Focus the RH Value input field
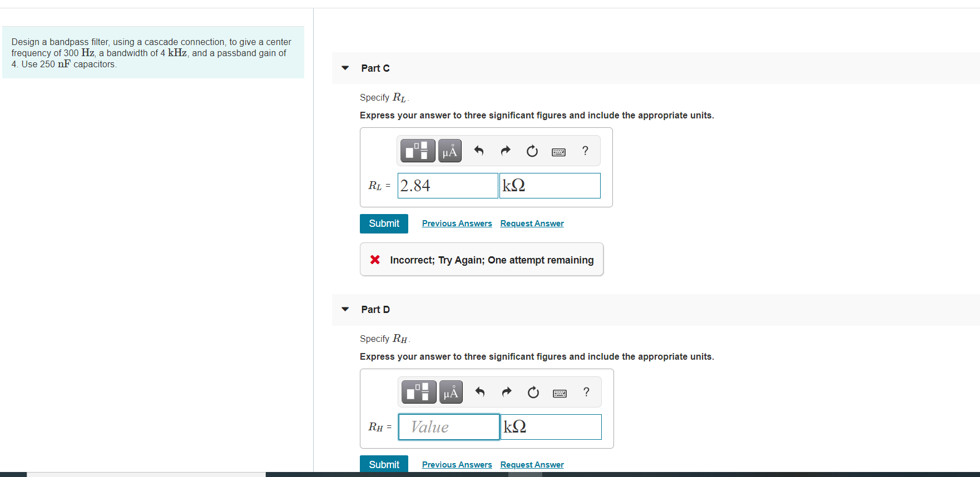Viewport: 980px width, 477px height. [449, 427]
